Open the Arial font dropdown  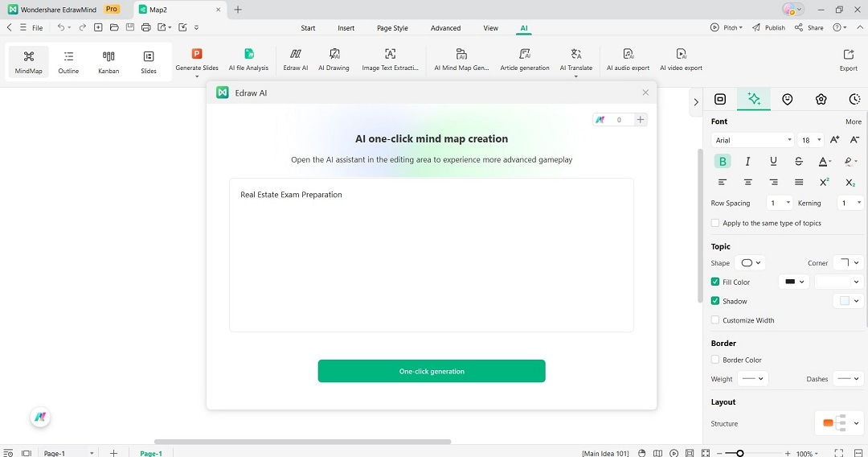tap(753, 140)
